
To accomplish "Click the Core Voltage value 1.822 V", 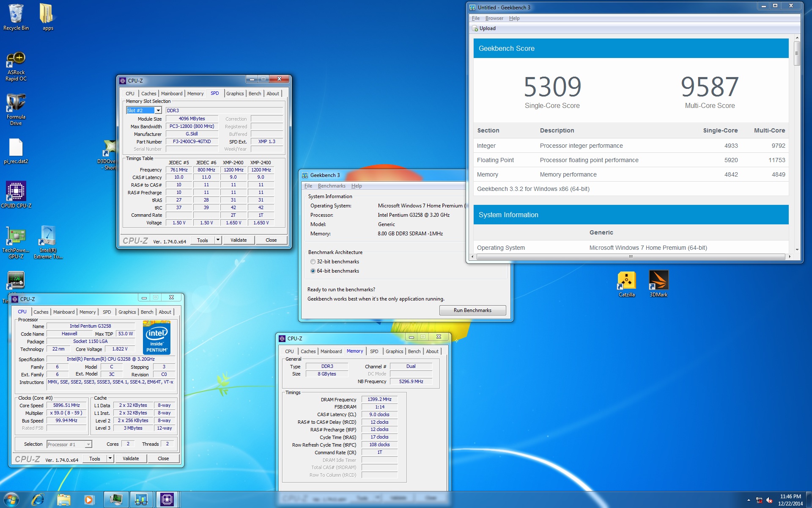I will (x=120, y=349).
